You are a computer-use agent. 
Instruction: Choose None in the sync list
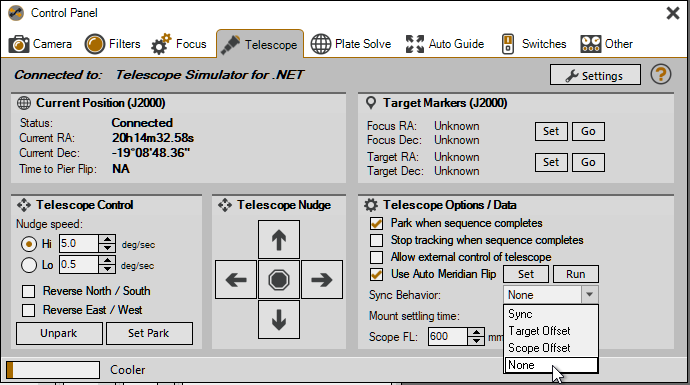click(551, 365)
